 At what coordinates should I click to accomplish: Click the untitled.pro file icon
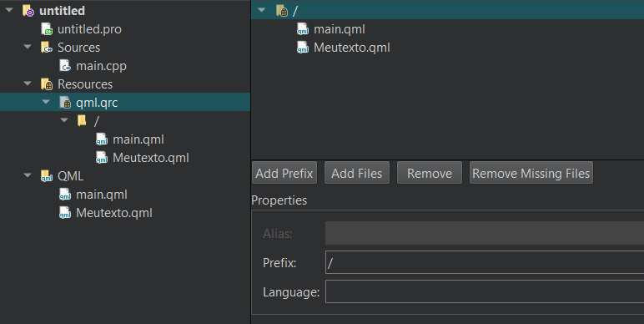click(47, 29)
